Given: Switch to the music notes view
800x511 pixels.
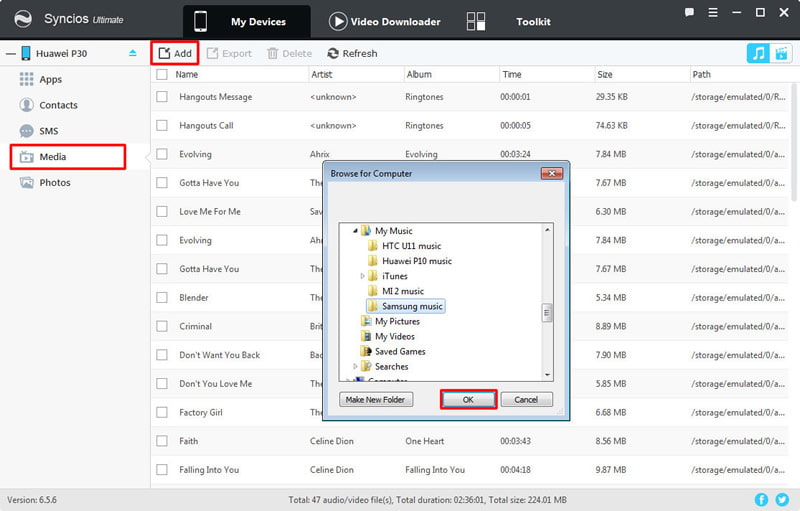Looking at the screenshot, I should (x=758, y=53).
